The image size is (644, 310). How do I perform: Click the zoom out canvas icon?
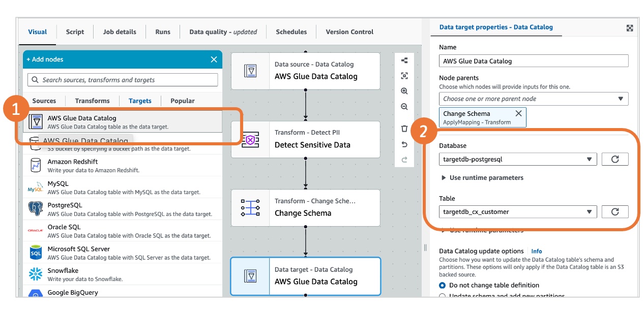(404, 107)
